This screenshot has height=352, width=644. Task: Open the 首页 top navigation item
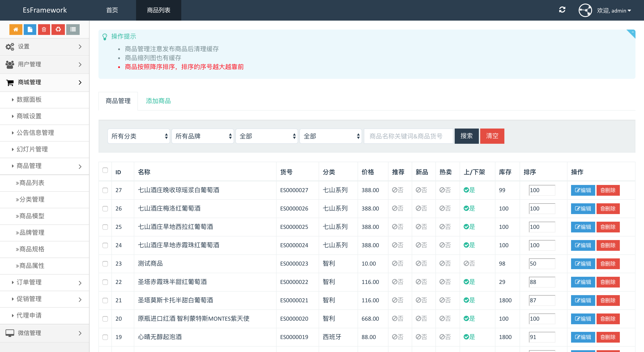[112, 10]
